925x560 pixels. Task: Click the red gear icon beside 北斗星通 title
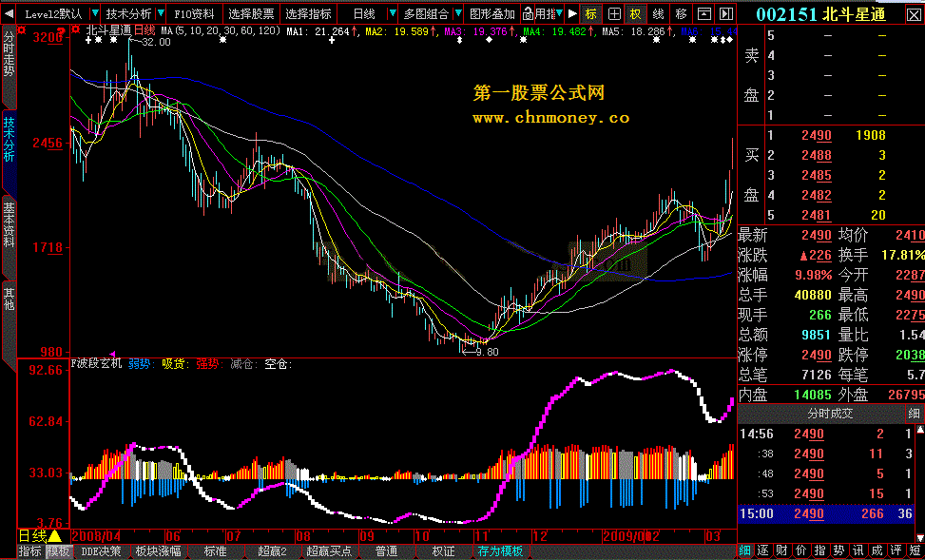(76, 29)
